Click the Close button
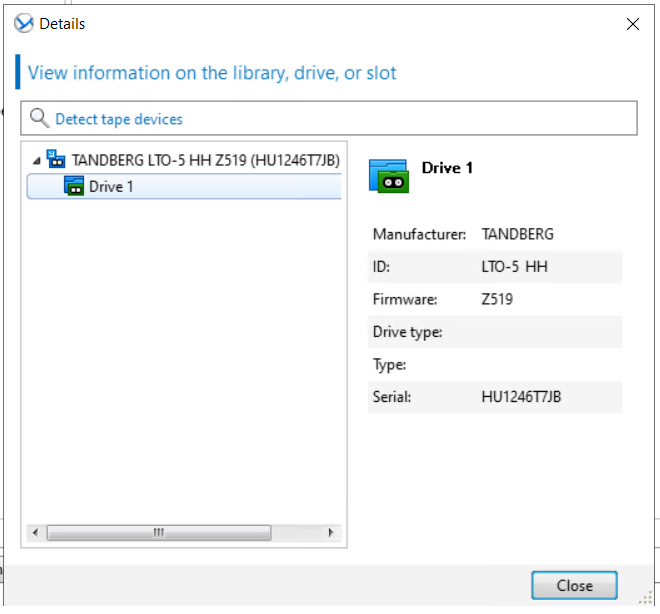 point(575,585)
